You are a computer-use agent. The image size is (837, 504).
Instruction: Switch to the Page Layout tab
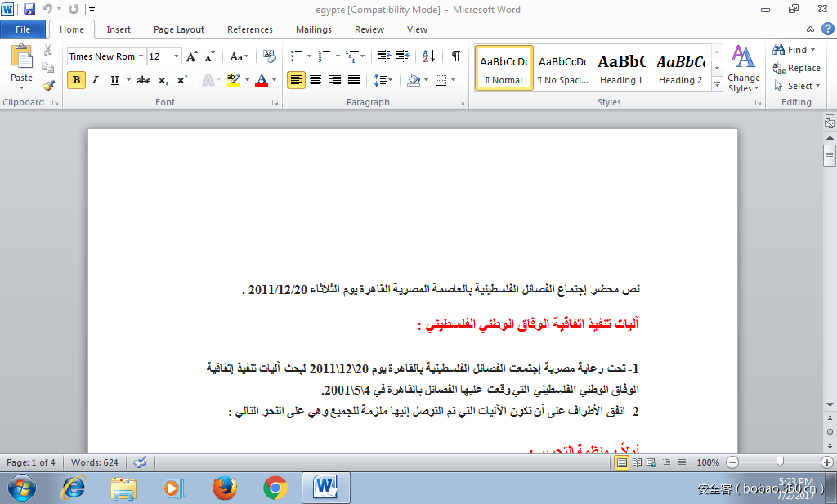click(179, 29)
